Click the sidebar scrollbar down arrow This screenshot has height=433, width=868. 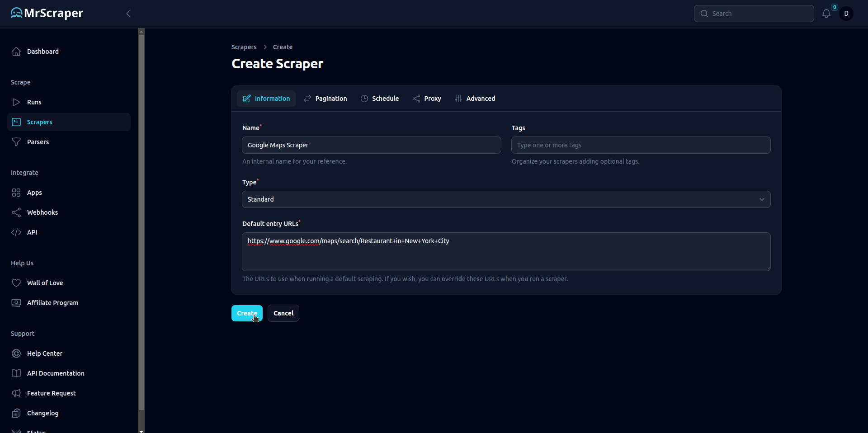141,431
